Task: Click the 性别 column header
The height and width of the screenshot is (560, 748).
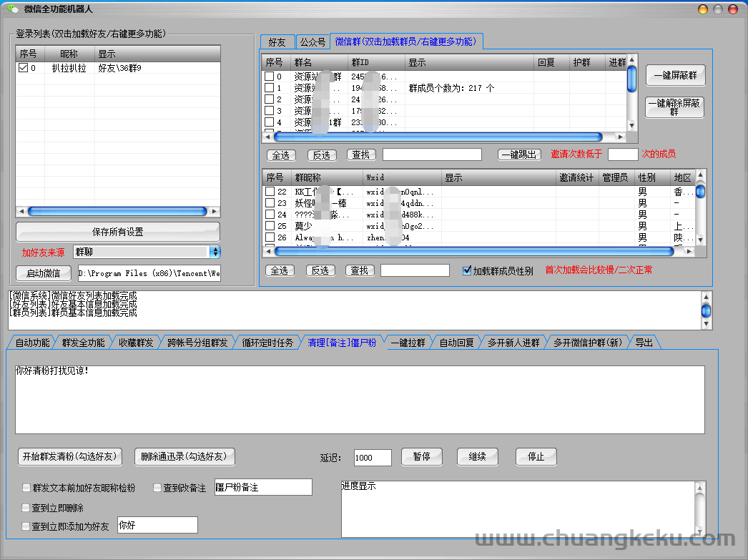Action: pyautogui.click(x=652, y=177)
